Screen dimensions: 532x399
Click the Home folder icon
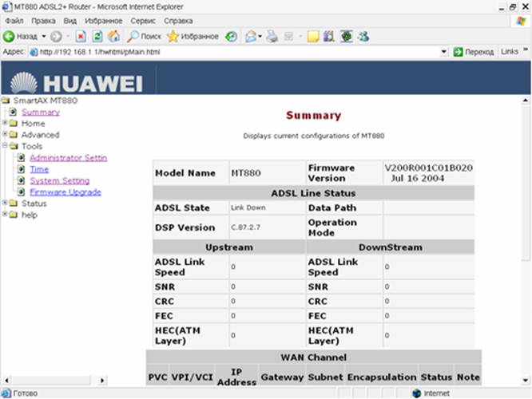tap(14, 124)
